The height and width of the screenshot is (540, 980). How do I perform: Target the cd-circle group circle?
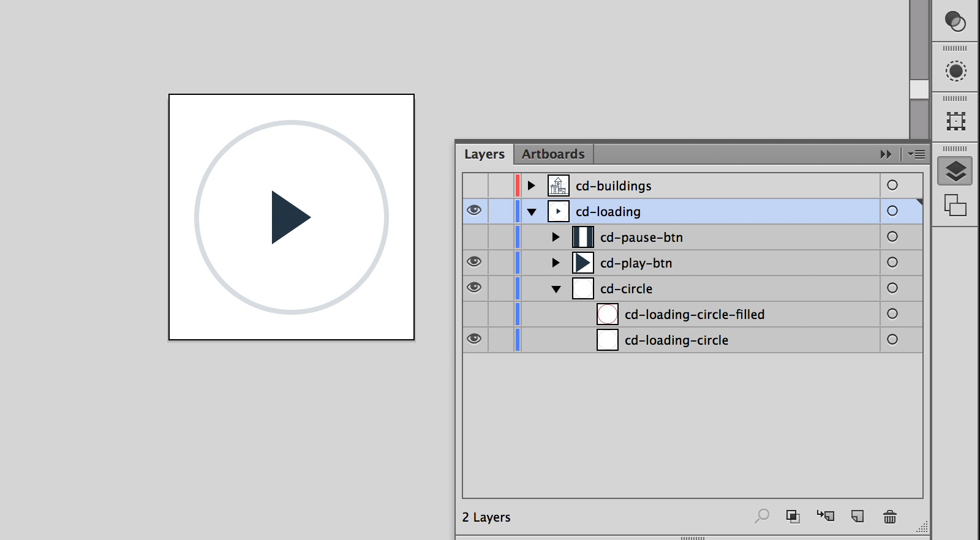pyautogui.click(x=892, y=288)
